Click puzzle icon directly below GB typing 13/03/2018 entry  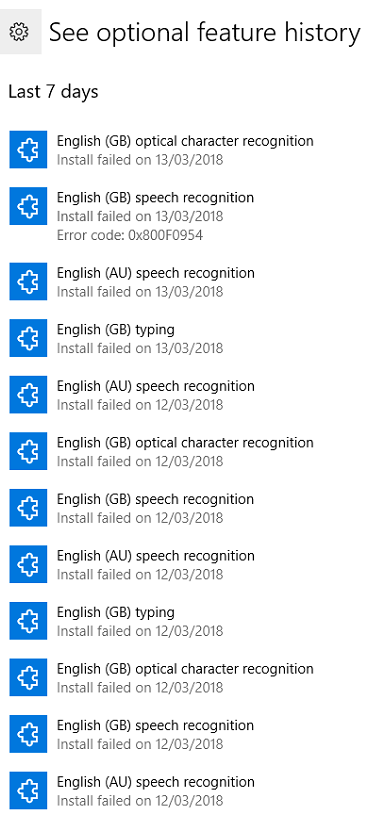tap(28, 395)
